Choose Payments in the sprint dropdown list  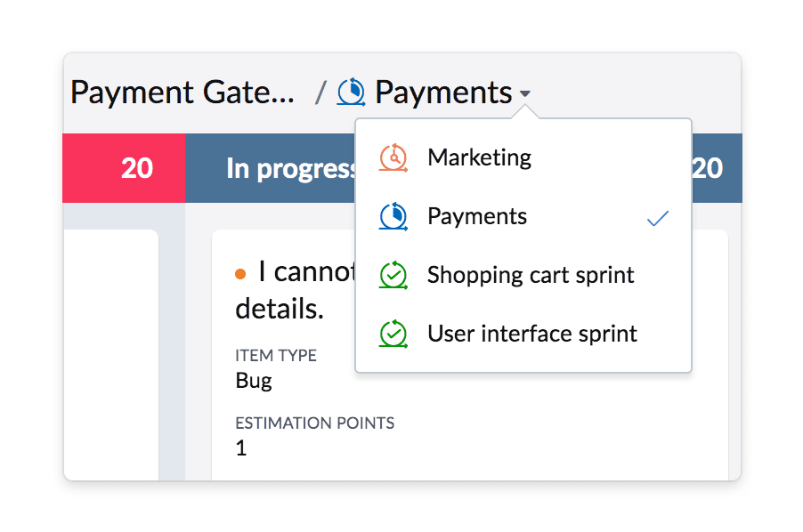[x=477, y=217]
